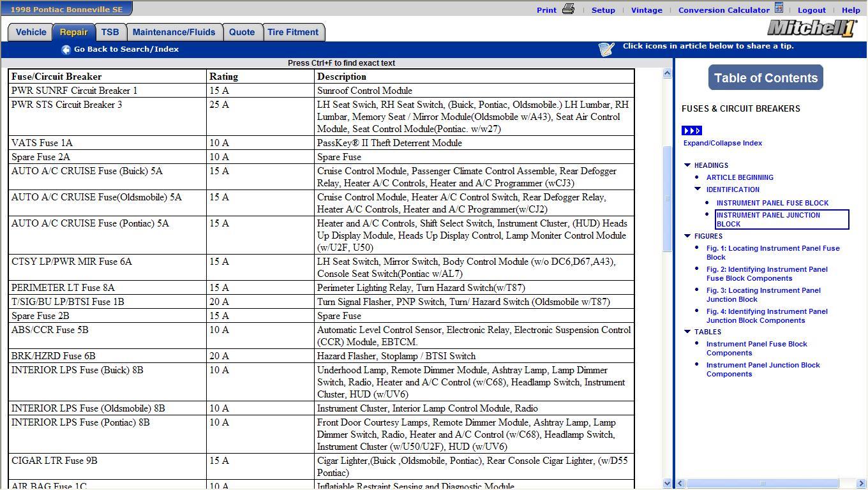Open the Setup link
Screen dimensions: 868x490
[603, 10]
